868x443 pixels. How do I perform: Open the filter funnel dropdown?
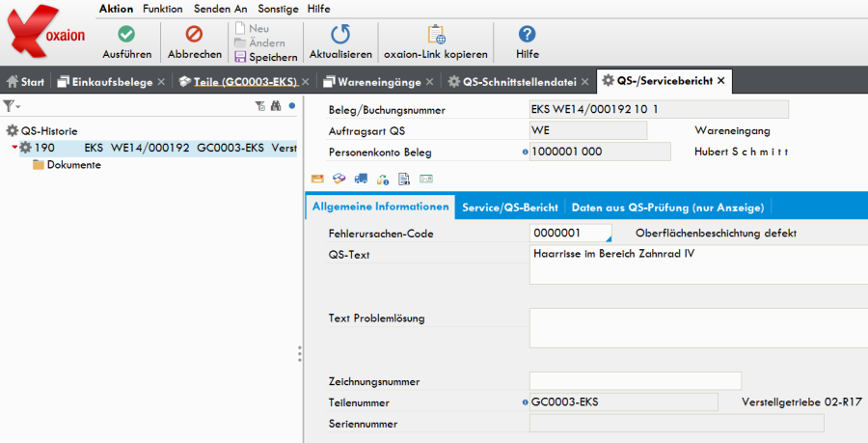[11, 106]
